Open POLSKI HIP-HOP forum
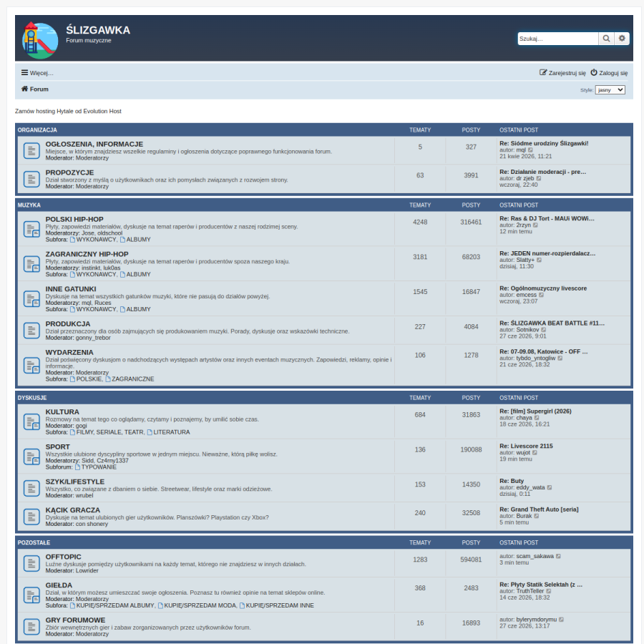Viewport: 644px width, 644px height. point(74,220)
